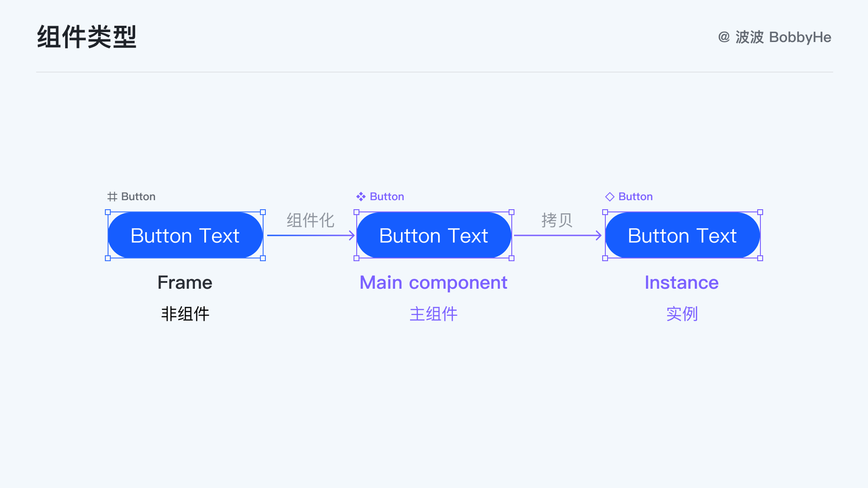Click the hollow diamond instance icon
The image size is (868, 488).
click(x=609, y=197)
